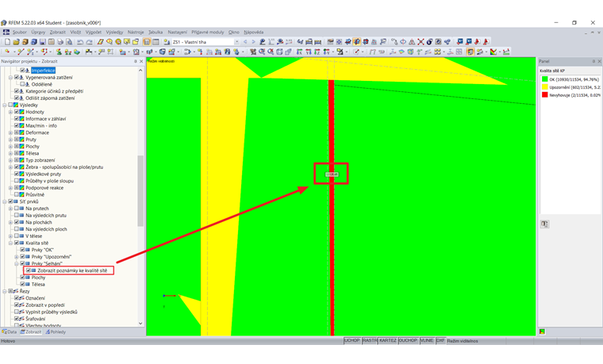The image size is (603, 364).
Task: Save the model with the floppy disk icon
Action: tap(42, 42)
